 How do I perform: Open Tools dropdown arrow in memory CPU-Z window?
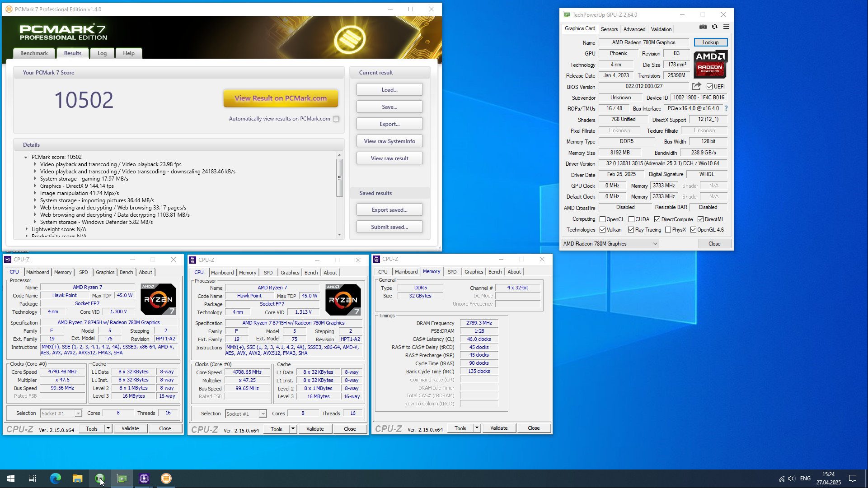coord(477,428)
